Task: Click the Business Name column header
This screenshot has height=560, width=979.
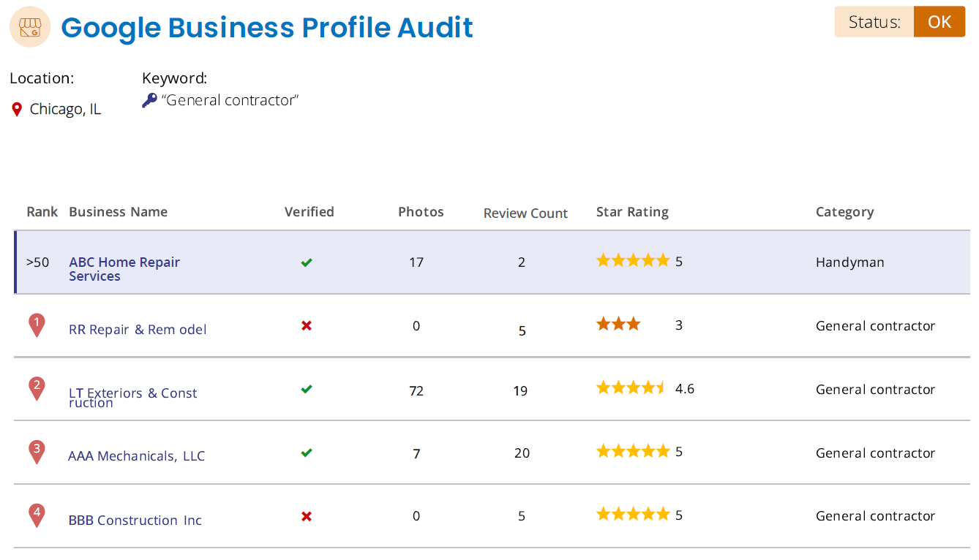Action: click(x=118, y=212)
